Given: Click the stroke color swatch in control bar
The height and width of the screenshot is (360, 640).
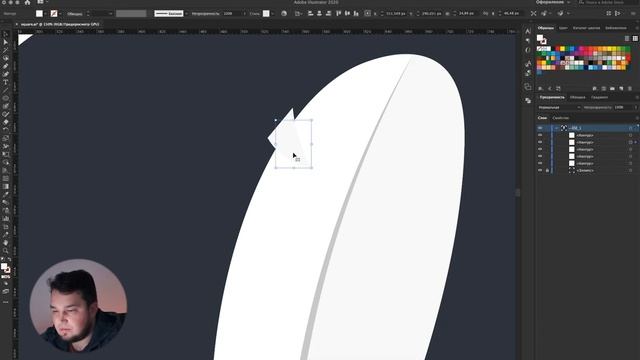Looking at the screenshot, I should (x=54, y=13).
